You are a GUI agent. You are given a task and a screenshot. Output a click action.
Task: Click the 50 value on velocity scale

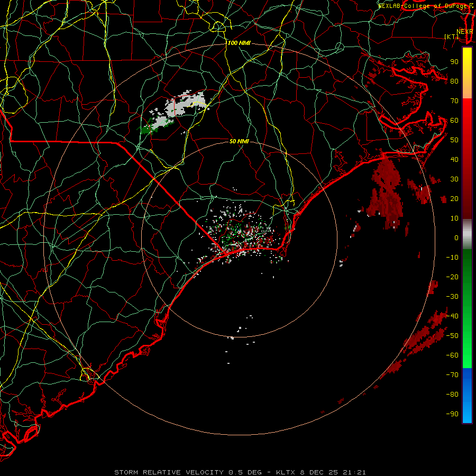point(454,140)
